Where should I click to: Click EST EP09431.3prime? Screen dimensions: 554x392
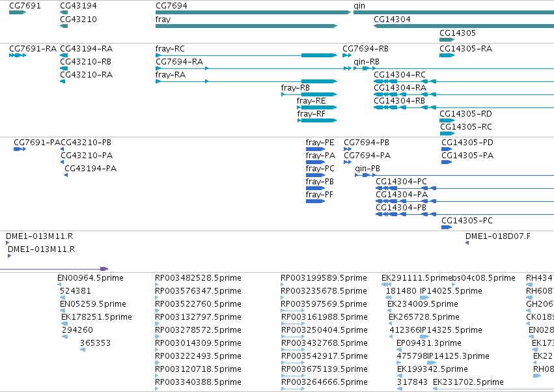coord(429,343)
